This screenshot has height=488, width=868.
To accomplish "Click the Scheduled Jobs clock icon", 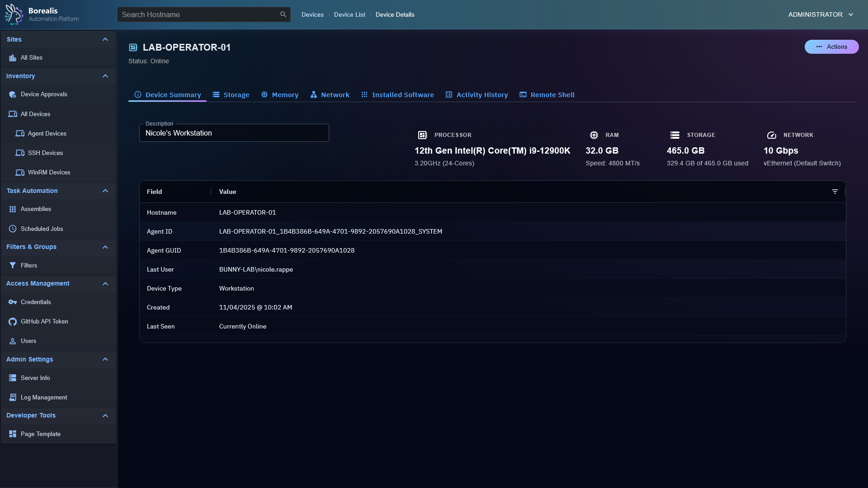I will point(13,229).
